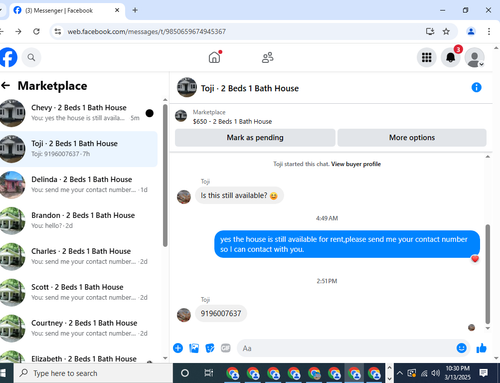The width and height of the screenshot is (500, 383).
Task: Open conversation information icon
Action: [x=476, y=87]
